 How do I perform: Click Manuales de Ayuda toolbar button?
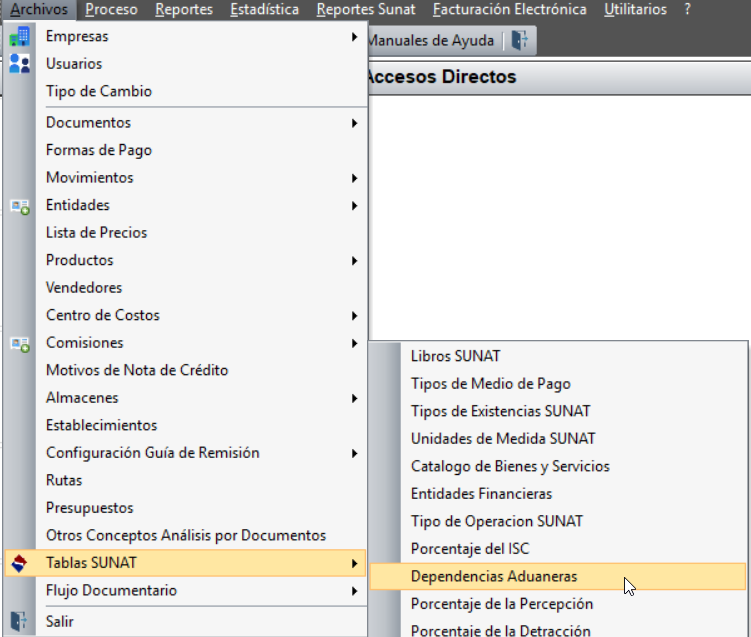point(431,40)
